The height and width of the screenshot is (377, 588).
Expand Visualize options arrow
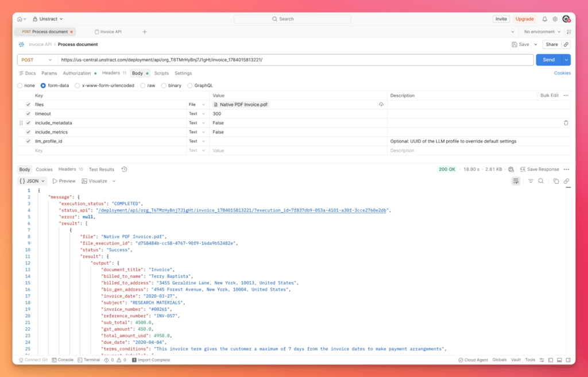point(114,181)
